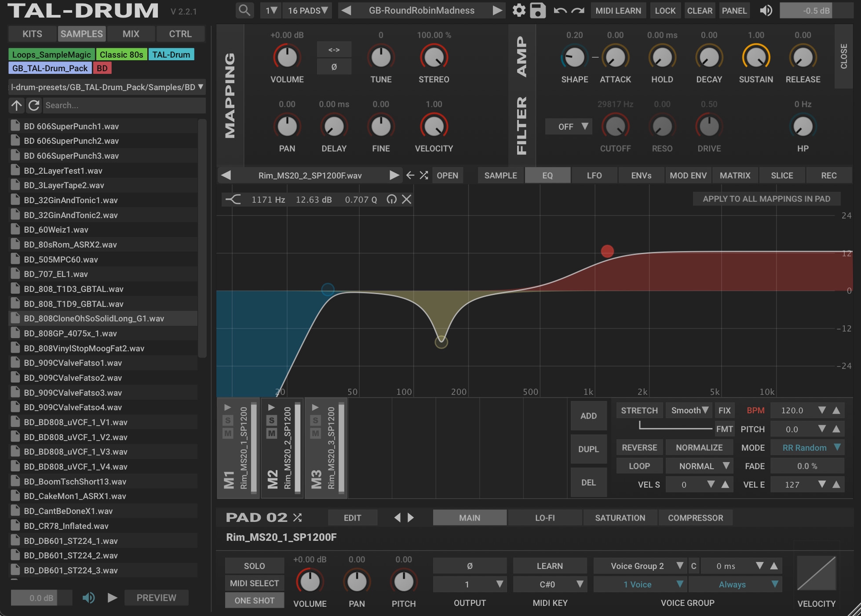The width and height of the screenshot is (861, 616).
Task: Change stretch mode via the Smooth dropdown
Action: click(688, 410)
